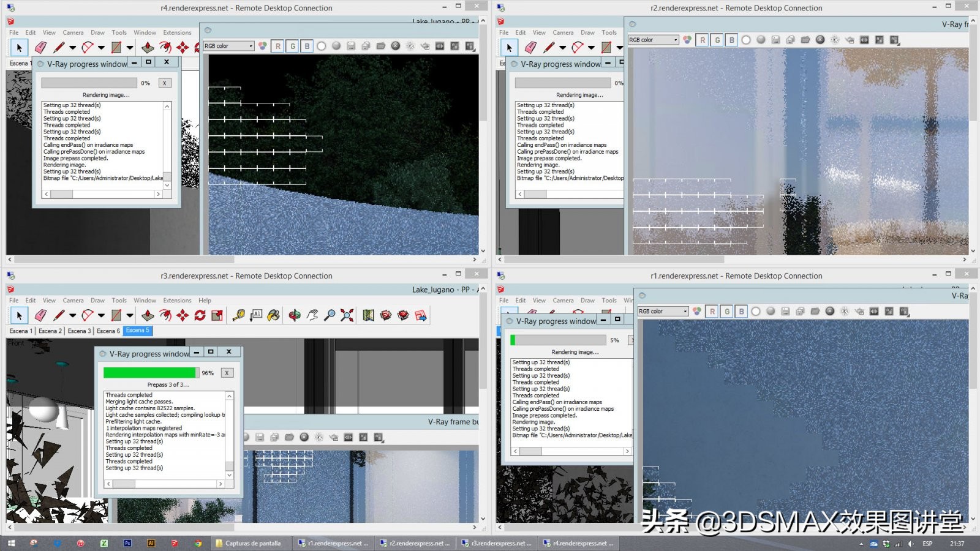Open the Help menu in r3 window
The image size is (980, 551).
coord(205,301)
